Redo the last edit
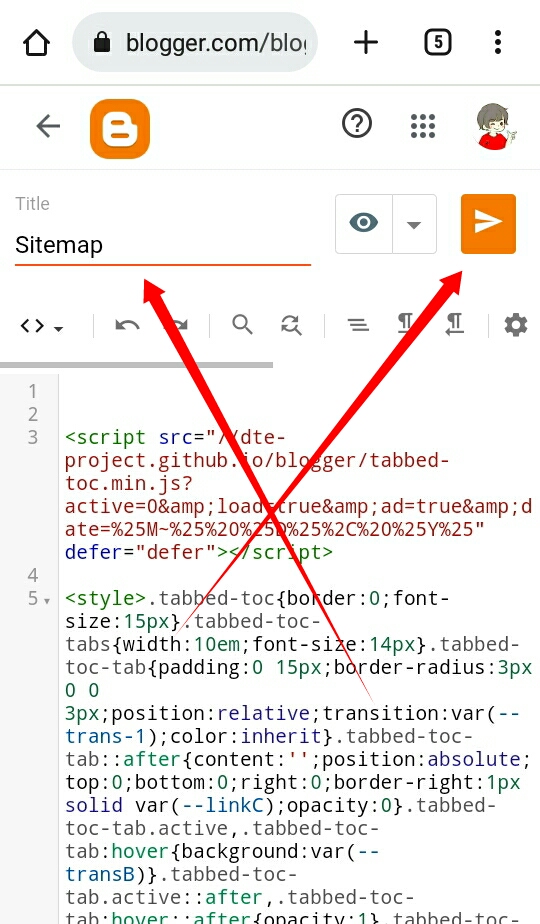This screenshot has width=540, height=924. (176, 325)
